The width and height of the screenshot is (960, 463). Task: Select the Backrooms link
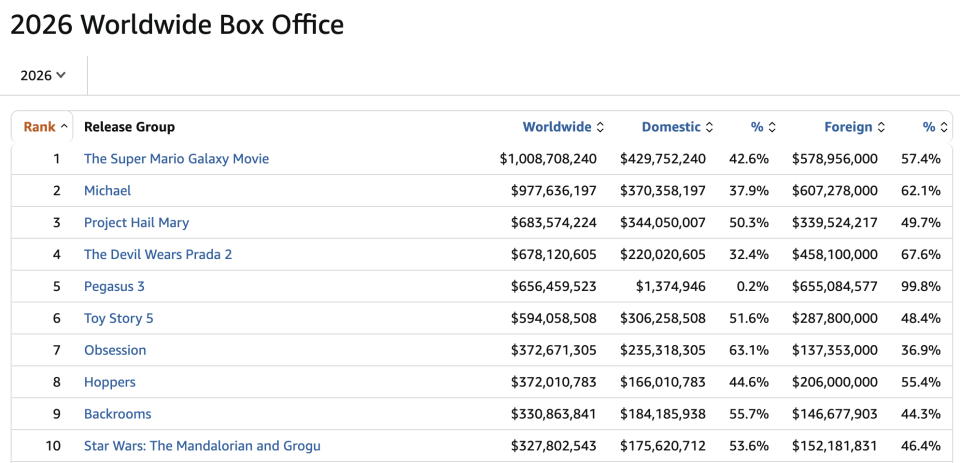coord(118,414)
